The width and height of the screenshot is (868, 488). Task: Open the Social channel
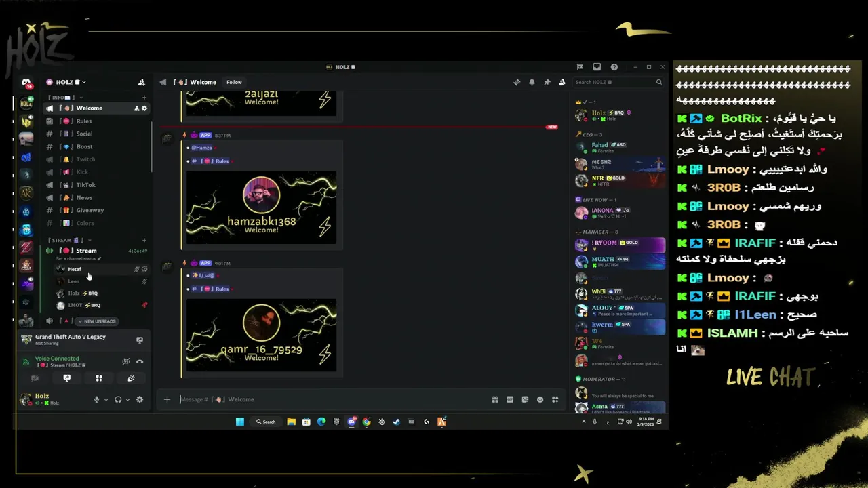98,134
